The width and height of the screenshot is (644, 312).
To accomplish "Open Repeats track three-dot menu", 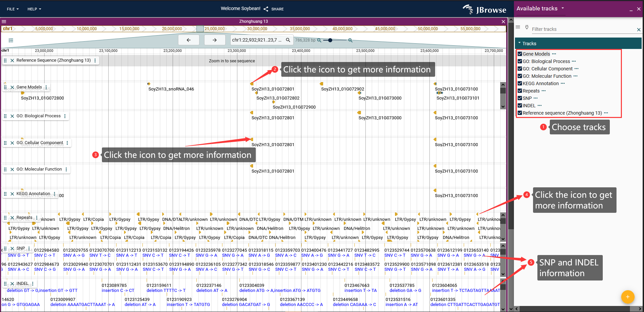I will pyautogui.click(x=37, y=217).
